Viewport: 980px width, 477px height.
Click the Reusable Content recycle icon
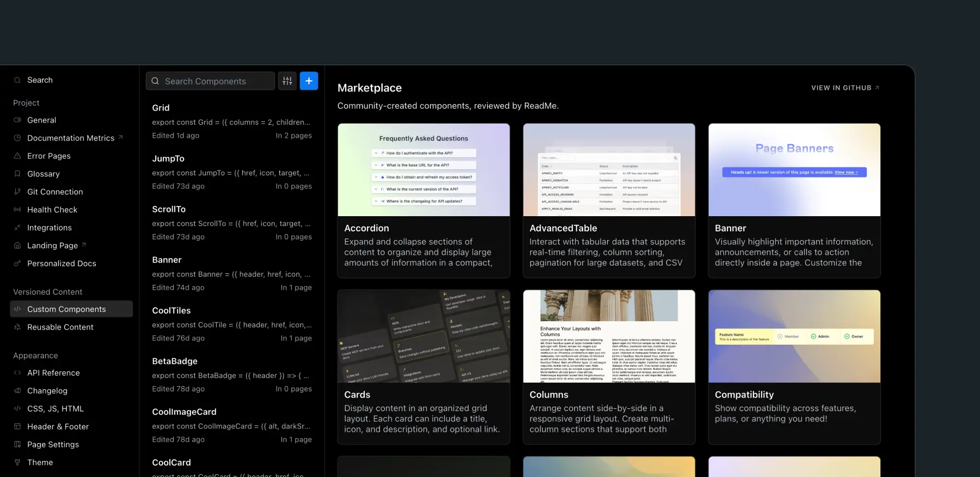tap(17, 327)
